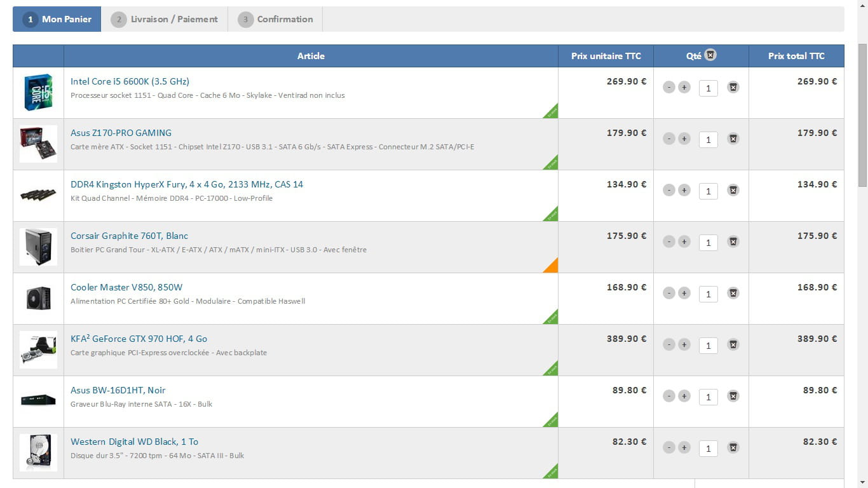Decrease quantity of KFA² GeForce GTX 970

(x=668, y=344)
